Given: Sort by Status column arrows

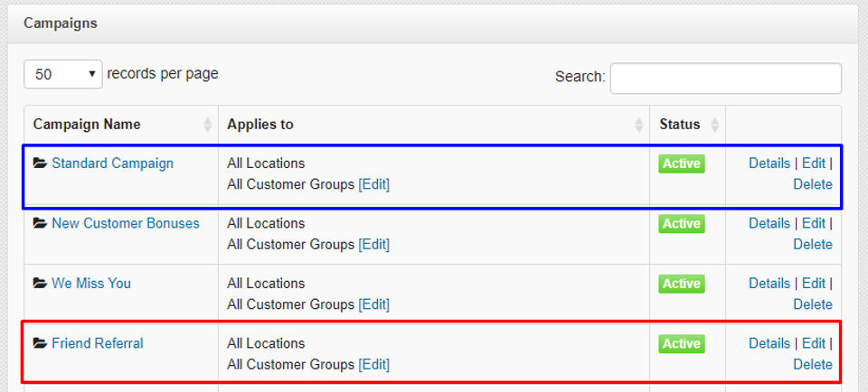Looking at the screenshot, I should pos(715,125).
